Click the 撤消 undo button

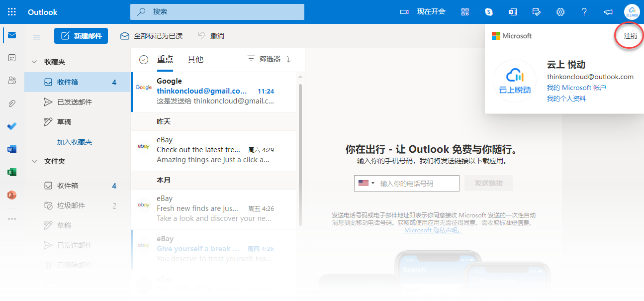click(211, 36)
